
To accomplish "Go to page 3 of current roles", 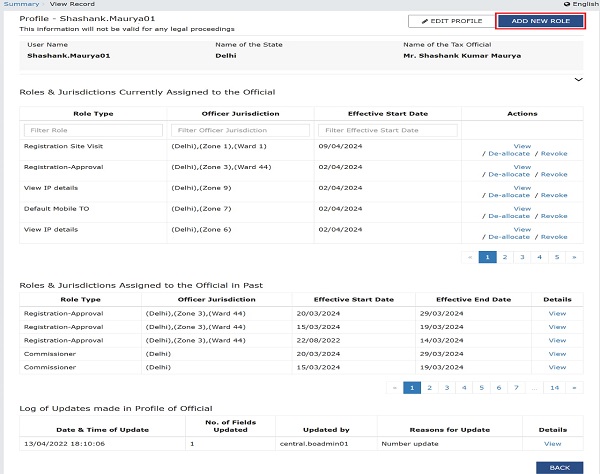I will [522, 257].
